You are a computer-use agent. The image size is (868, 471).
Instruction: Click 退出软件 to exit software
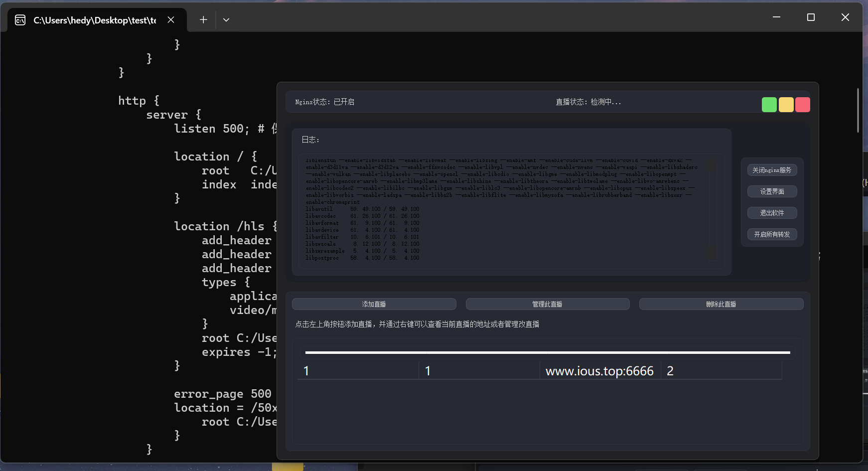click(x=772, y=213)
